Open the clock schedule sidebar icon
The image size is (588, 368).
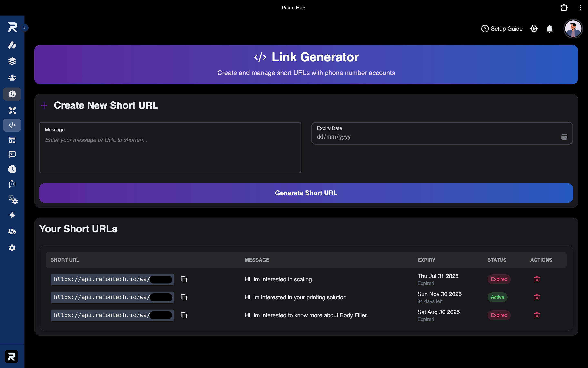tap(12, 169)
